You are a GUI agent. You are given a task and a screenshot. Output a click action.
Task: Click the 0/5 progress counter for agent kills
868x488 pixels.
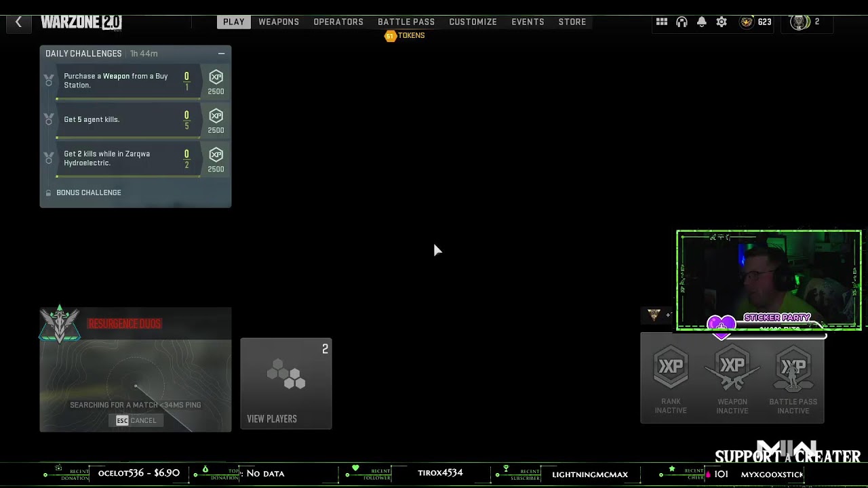click(186, 120)
